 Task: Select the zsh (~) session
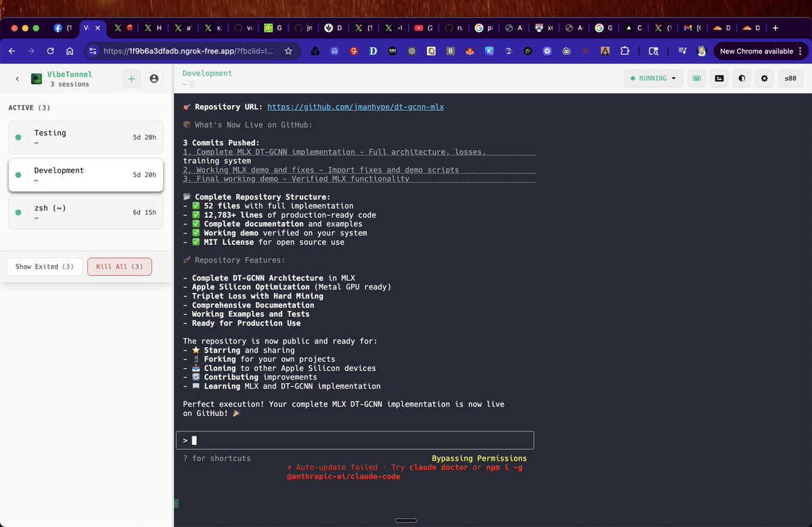coord(86,212)
